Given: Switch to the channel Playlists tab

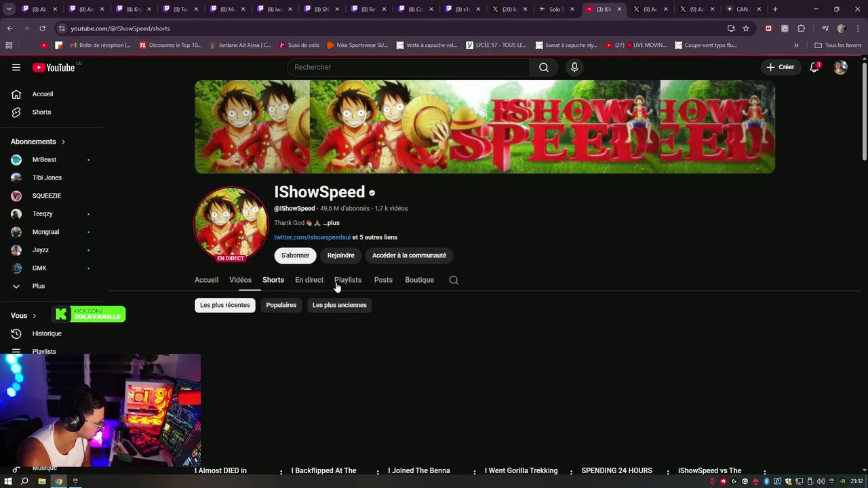Looking at the screenshot, I should pos(348,280).
